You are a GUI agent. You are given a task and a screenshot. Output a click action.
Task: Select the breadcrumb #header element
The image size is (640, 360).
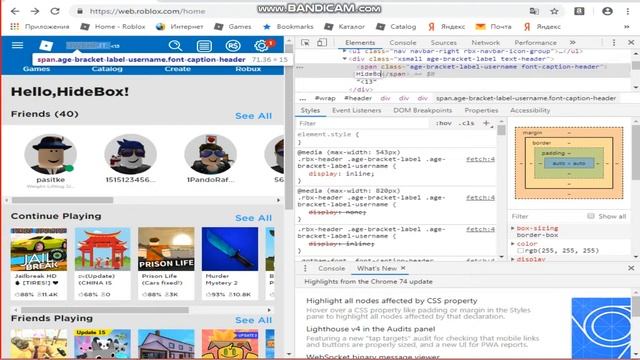tap(358, 98)
